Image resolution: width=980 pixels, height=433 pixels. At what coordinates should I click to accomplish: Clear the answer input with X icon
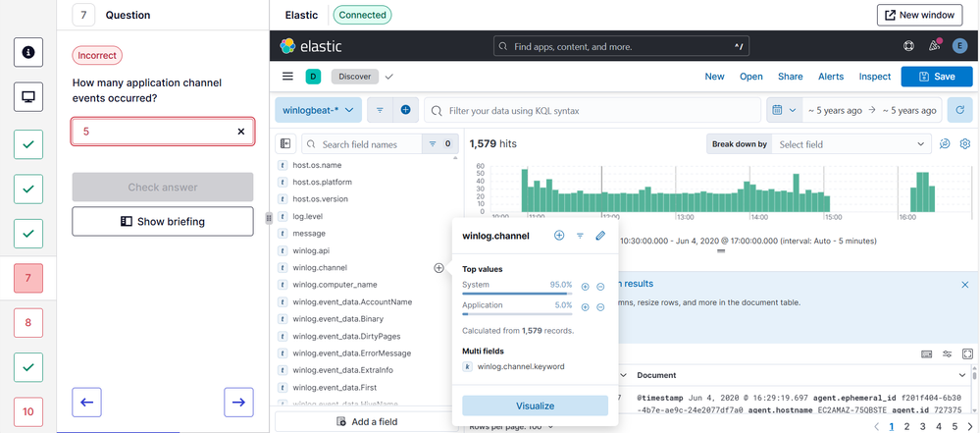[x=241, y=132]
